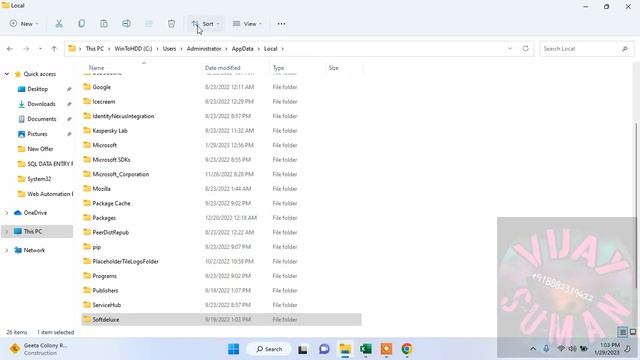Screen dimensions: 640x360
Task: Select the Mozilla folder
Action: tap(102, 189)
